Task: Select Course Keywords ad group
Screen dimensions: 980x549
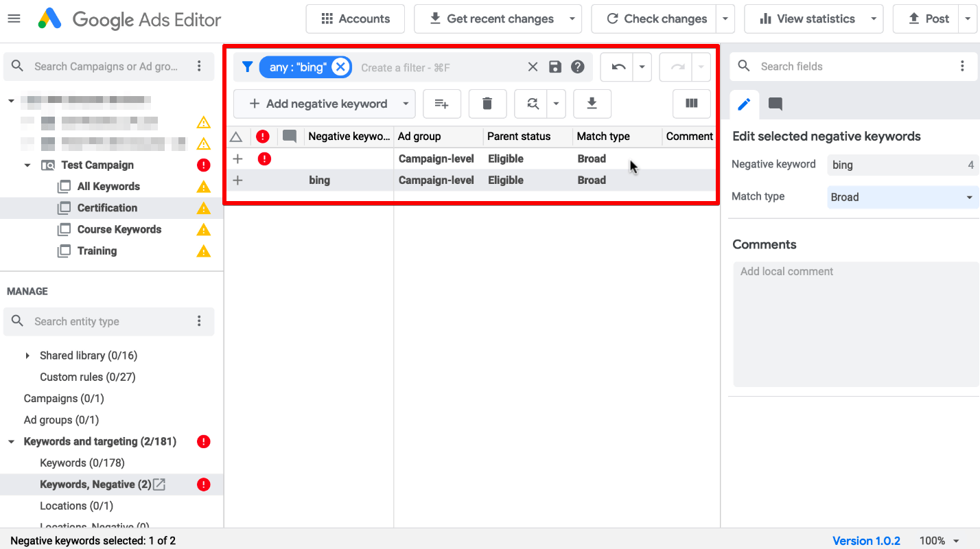Action: 119,229
